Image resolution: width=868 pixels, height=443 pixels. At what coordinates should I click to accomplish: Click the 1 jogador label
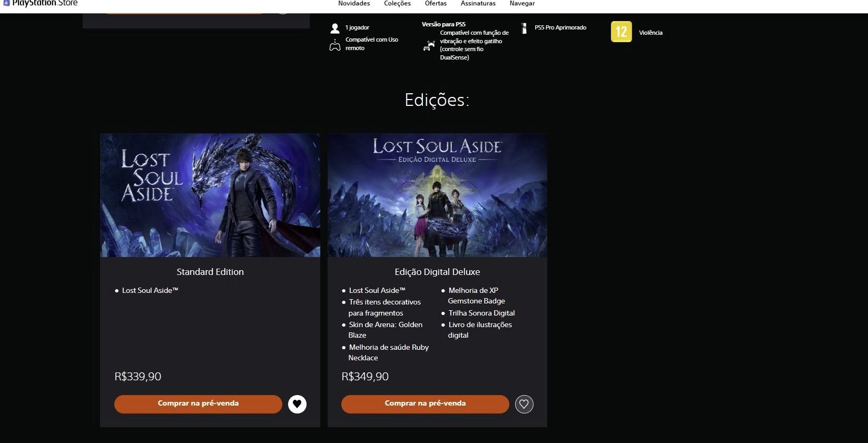point(357,27)
